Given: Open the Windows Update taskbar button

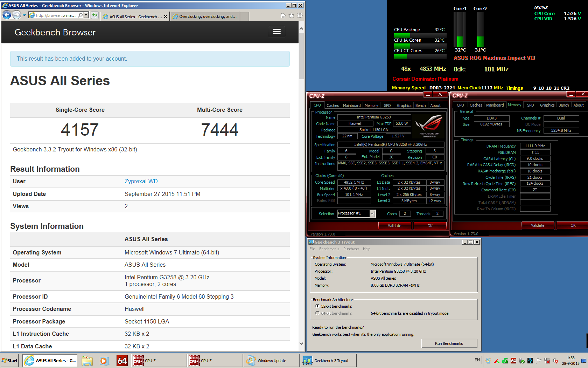Looking at the screenshot, I should pyautogui.click(x=272, y=361).
